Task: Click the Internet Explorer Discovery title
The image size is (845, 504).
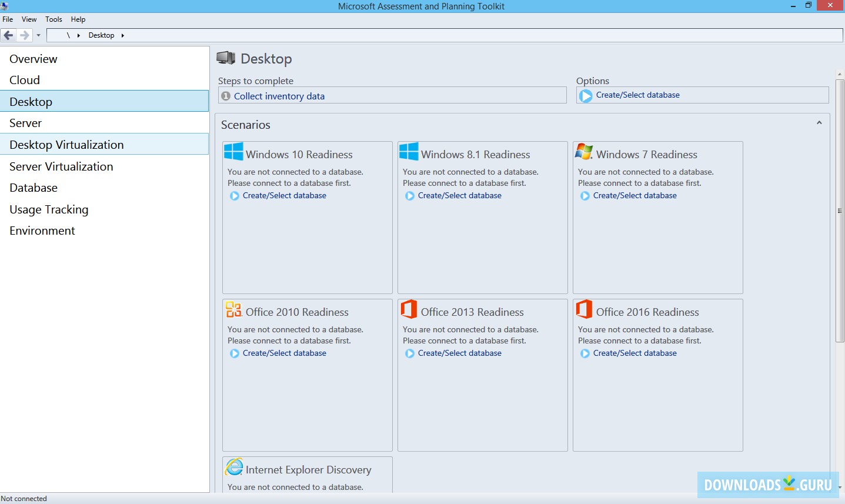Action: 309,470
